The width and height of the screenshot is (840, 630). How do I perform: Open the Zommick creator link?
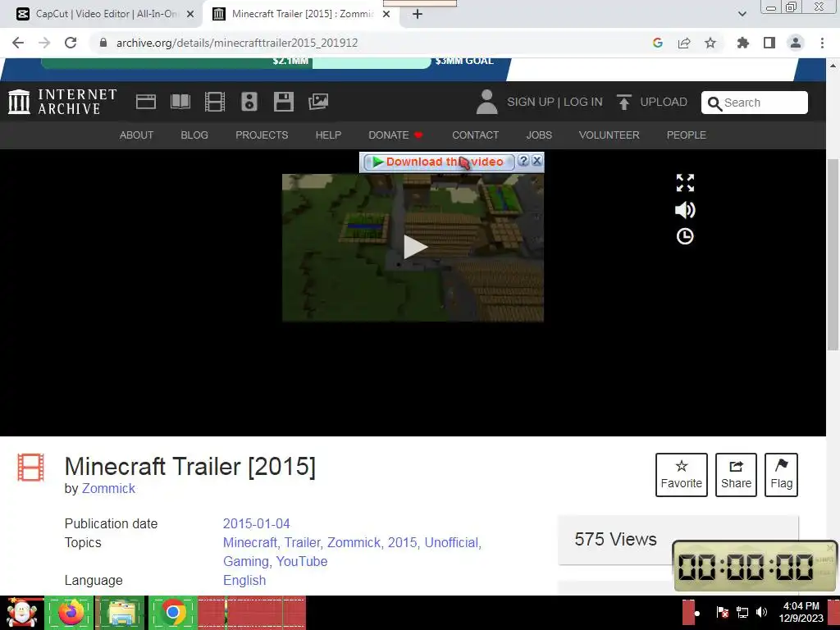tap(108, 489)
